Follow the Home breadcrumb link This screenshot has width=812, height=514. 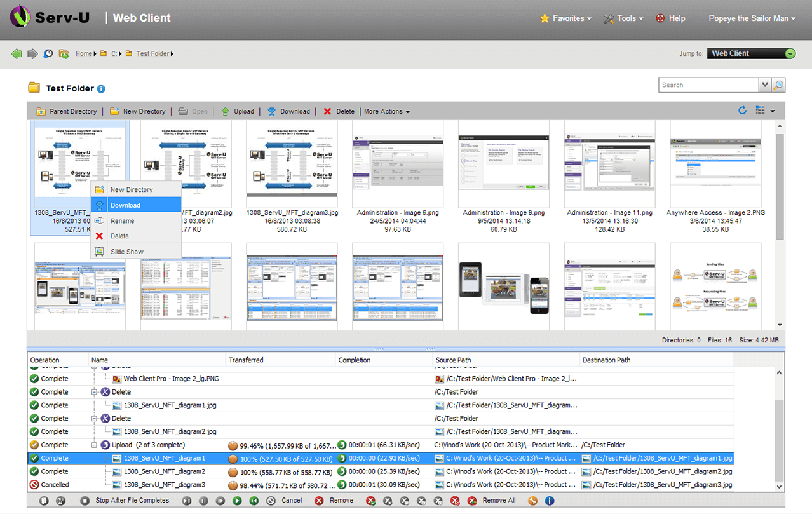pyautogui.click(x=84, y=54)
